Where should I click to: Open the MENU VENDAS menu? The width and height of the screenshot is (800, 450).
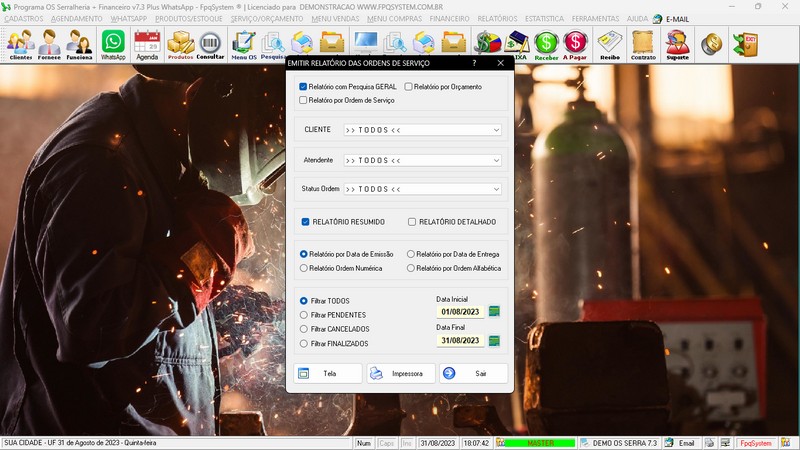[335, 19]
